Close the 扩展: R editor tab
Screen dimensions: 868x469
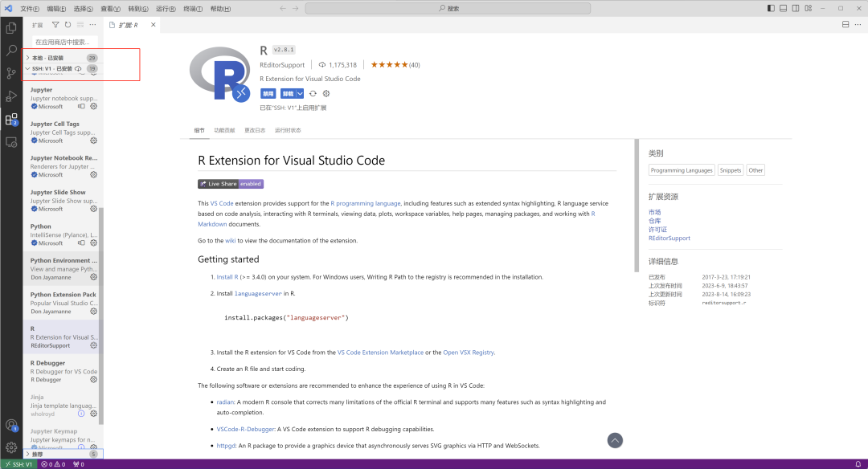154,25
